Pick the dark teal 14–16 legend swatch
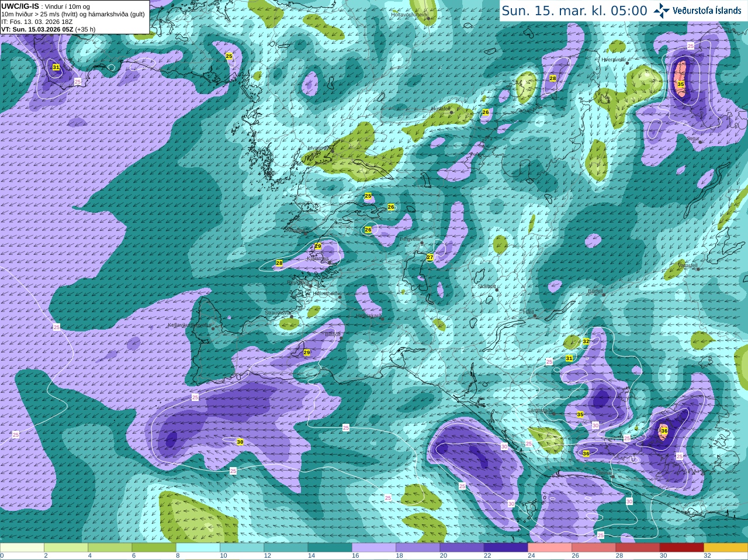Viewport: 748px width, 560px height. tap(330, 548)
